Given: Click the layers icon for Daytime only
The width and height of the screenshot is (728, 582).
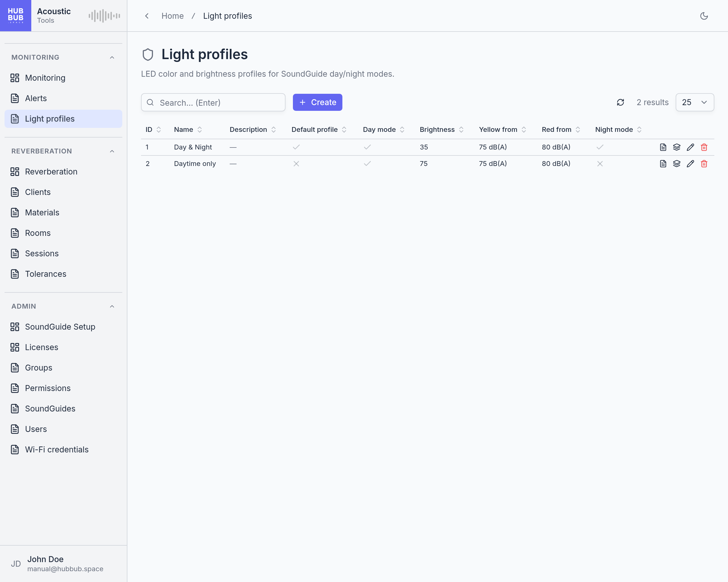Looking at the screenshot, I should 676,164.
